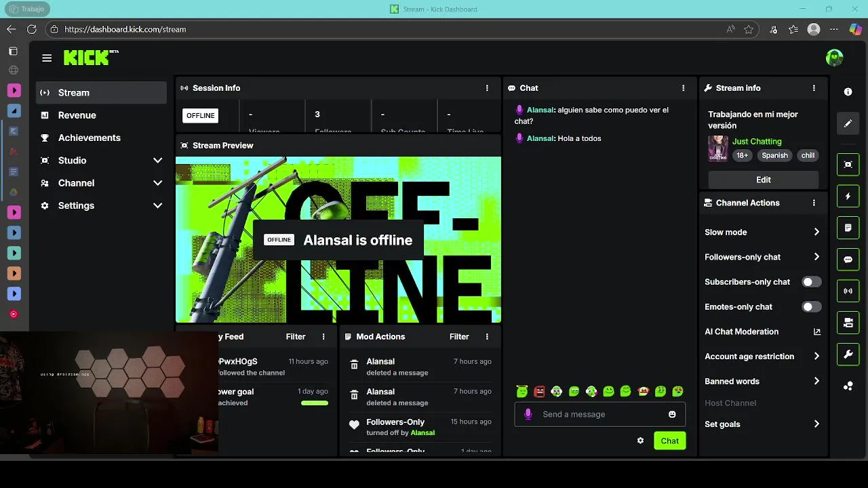Insert the red angry emote
The image size is (868, 488).
[x=539, y=391]
